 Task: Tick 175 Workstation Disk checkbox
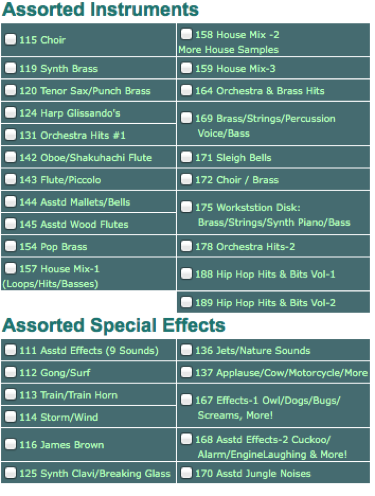pos(186,207)
